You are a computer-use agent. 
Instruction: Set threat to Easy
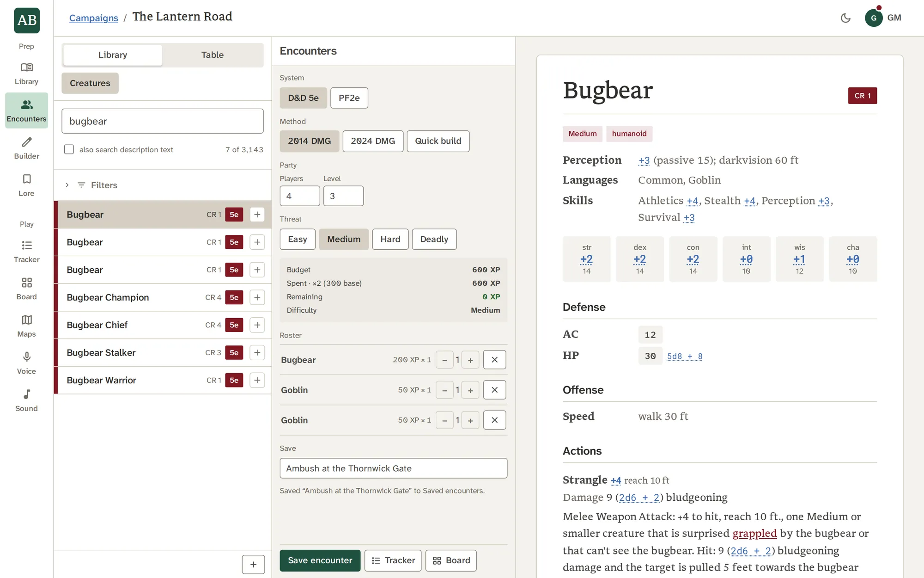[297, 239]
